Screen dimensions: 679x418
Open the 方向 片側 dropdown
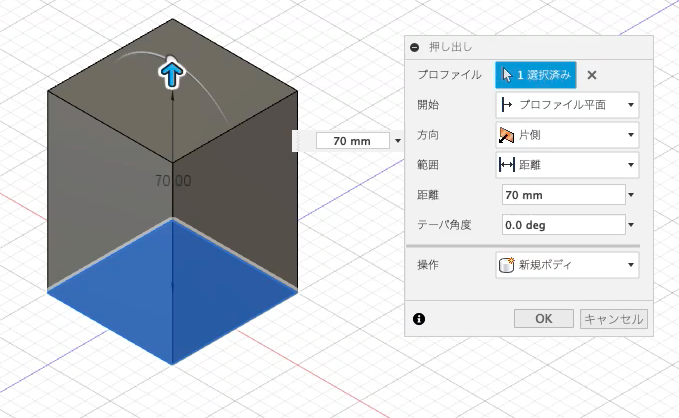click(567, 135)
